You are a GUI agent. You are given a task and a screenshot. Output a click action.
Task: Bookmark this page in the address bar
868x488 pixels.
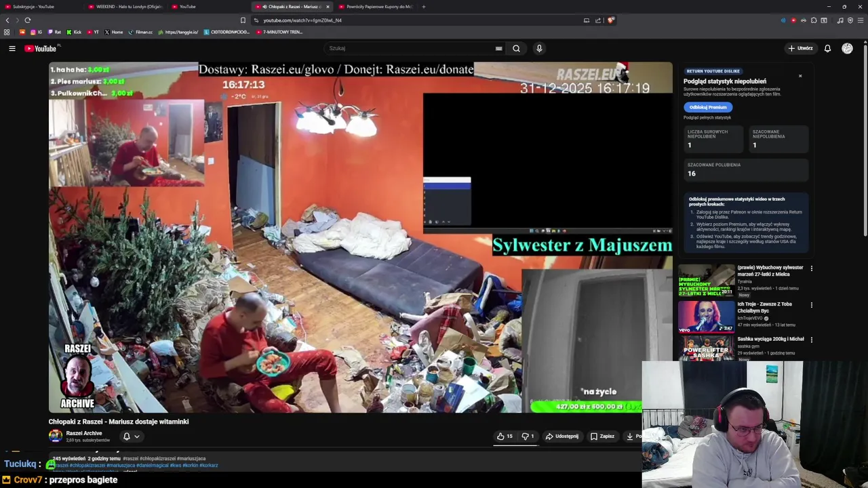point(243,20)
